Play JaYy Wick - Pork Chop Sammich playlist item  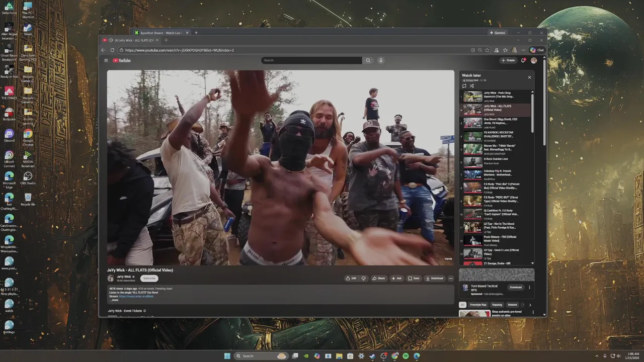[x=496, y=97]
